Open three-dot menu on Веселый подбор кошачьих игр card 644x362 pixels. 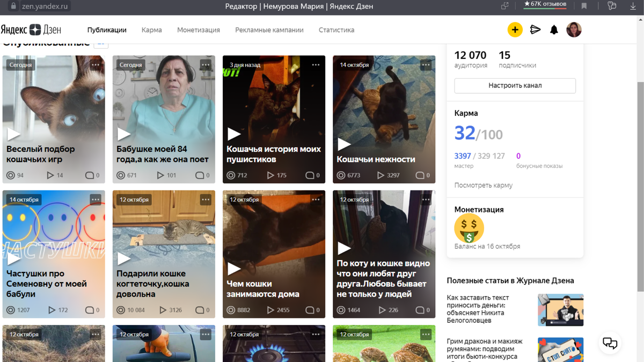[x=96, y=64]
